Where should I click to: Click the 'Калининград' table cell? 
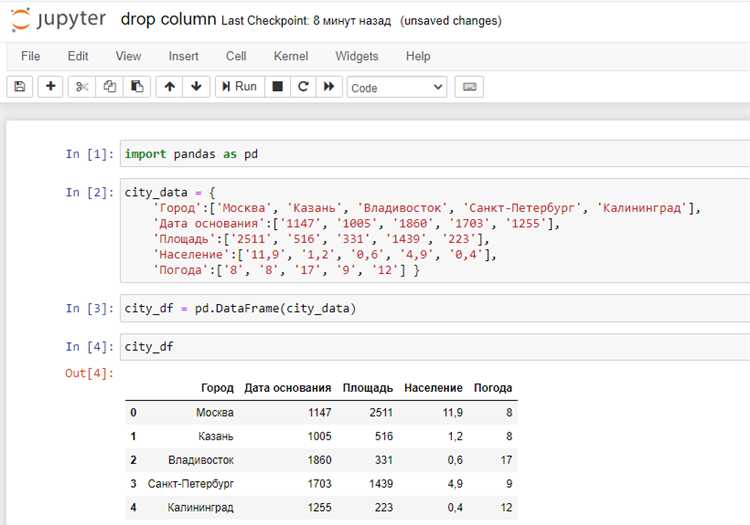point(200,507)
